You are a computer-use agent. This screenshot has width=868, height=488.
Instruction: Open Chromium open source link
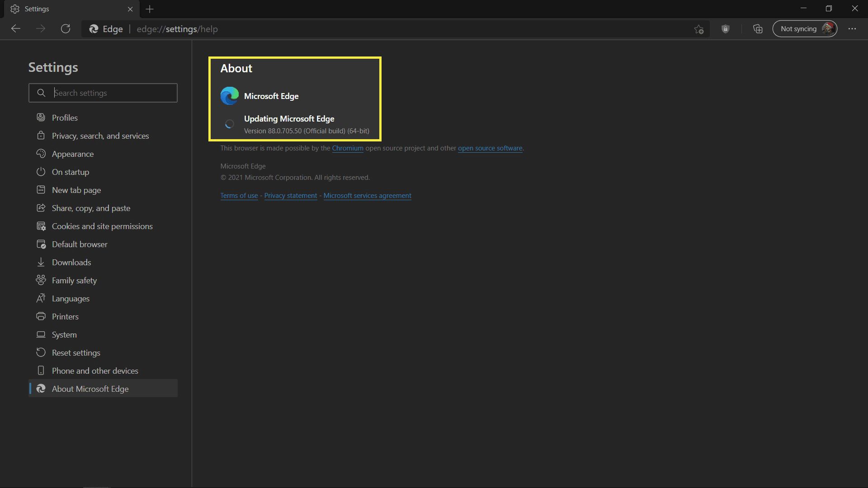[348, 148]
